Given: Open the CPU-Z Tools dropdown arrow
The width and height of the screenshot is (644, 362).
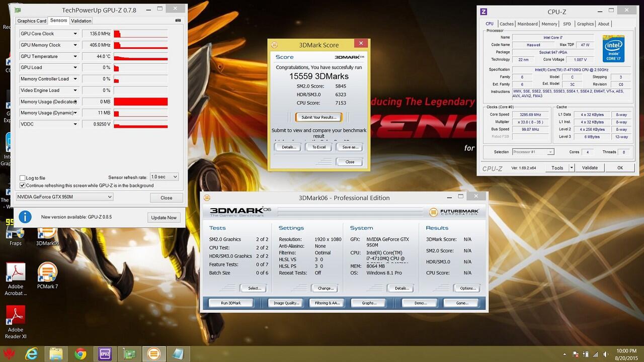Looking at the screenshot, I should pos(571,168).
